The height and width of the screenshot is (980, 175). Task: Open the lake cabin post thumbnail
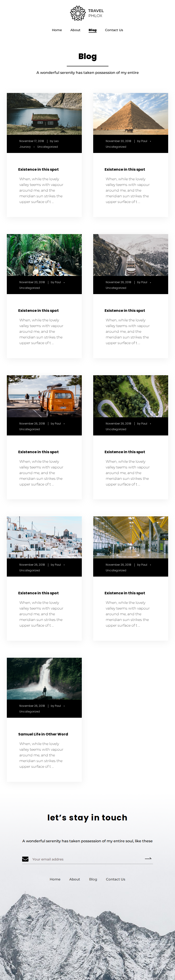(44, 114)
